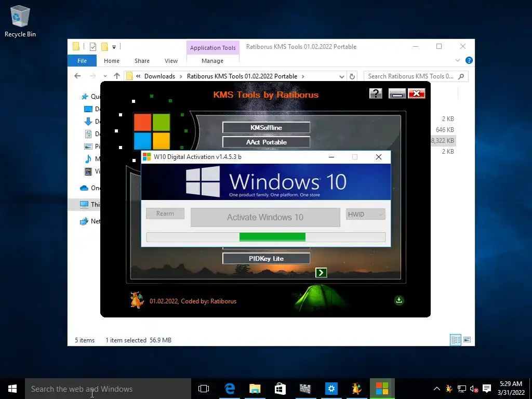
Task: Switch to the View ribbon tab
Action: click(171, 61)
